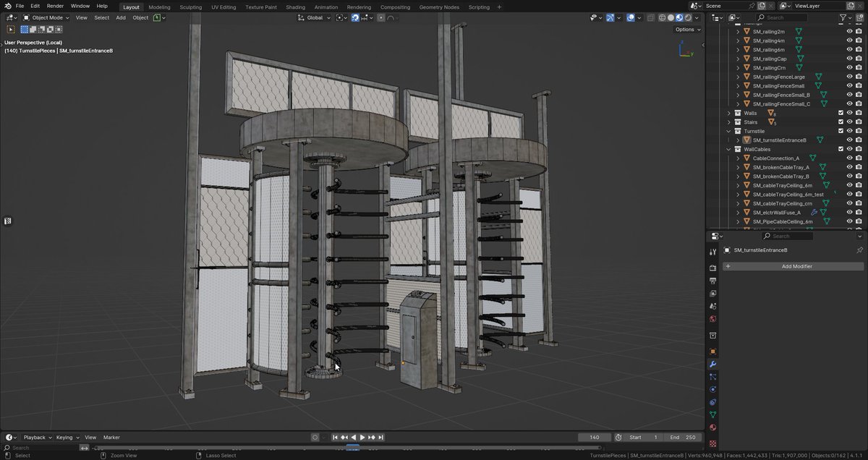The width and height of the screenshot is (868, 460).
Task: Open the Material properties tab
Action: (712, 427)
